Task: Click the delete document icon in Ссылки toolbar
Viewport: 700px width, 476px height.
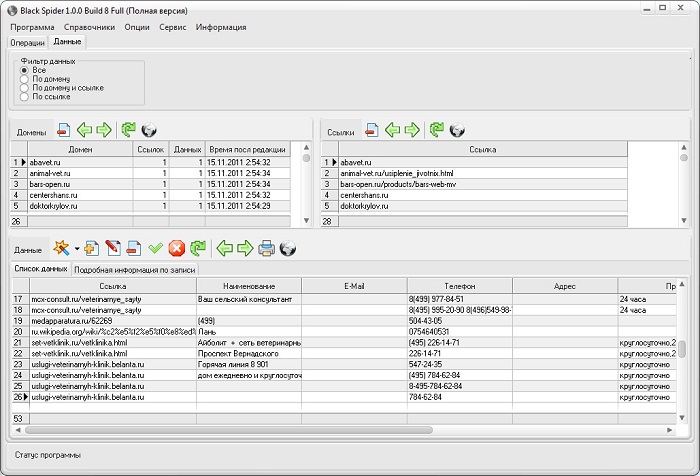Action: pos(371,130)
